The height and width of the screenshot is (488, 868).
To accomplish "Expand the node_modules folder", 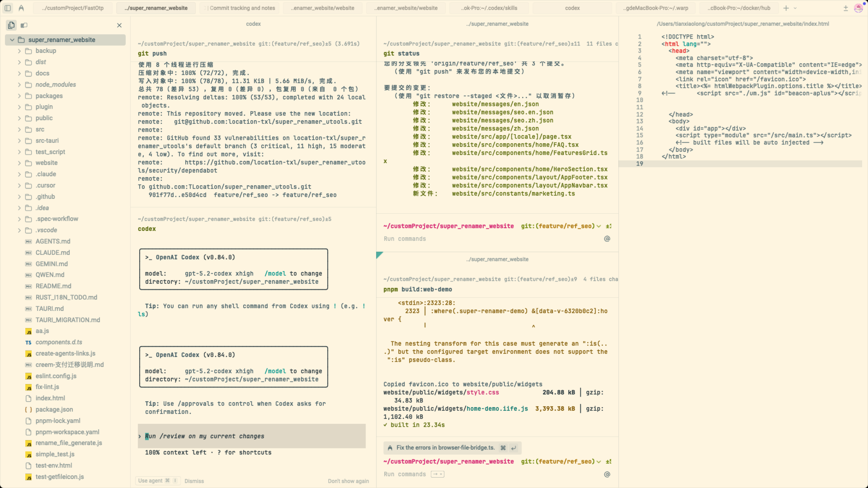I will 19,84.
